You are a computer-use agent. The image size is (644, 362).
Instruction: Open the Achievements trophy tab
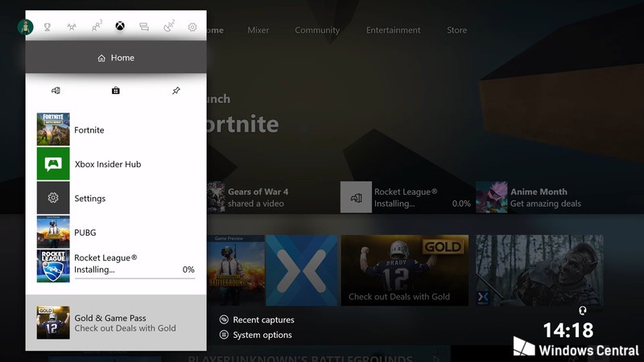(x=47, y=27)
